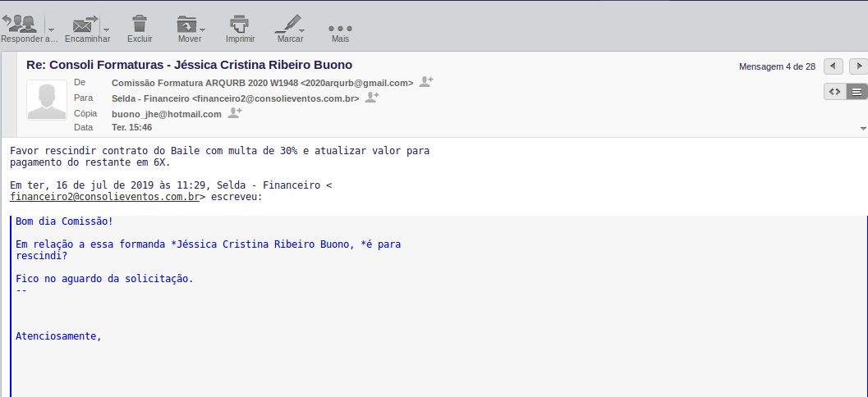Click the Encaminhar forward icon
868x397 pixels.
coord(85,25)
